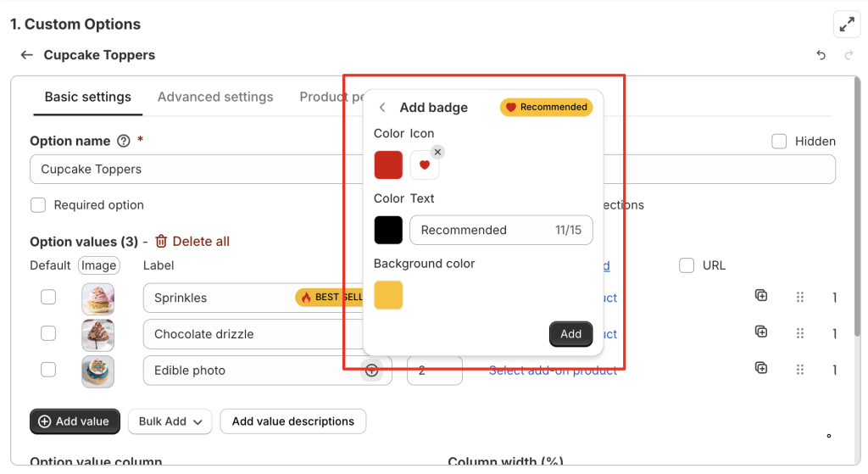Click the Add button in the badge popup
The height and width of the screenshot is (474, 868).
[x=570, y=334]
